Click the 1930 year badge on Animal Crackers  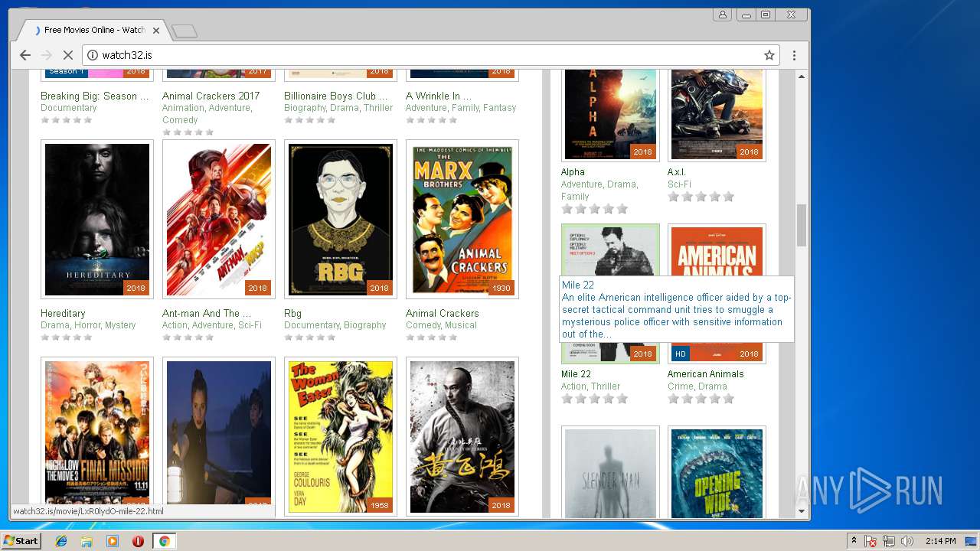click(x=501, y=288)
